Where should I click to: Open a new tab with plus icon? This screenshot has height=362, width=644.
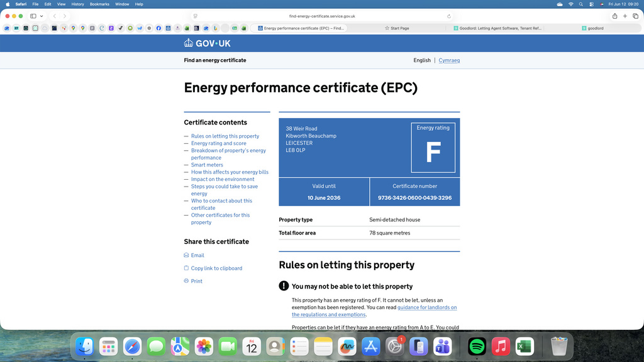[x=625, y=16]
